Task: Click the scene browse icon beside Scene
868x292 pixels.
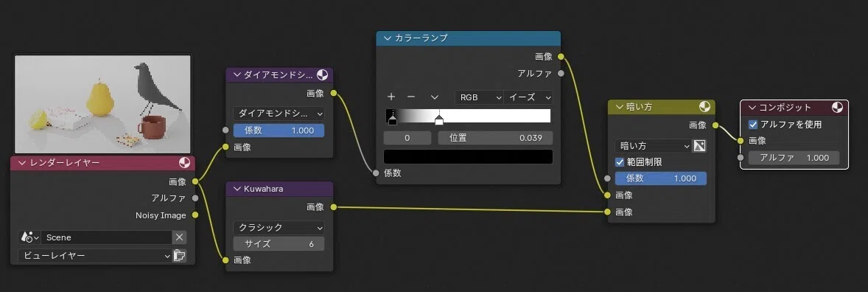Action: click(29, 237)
